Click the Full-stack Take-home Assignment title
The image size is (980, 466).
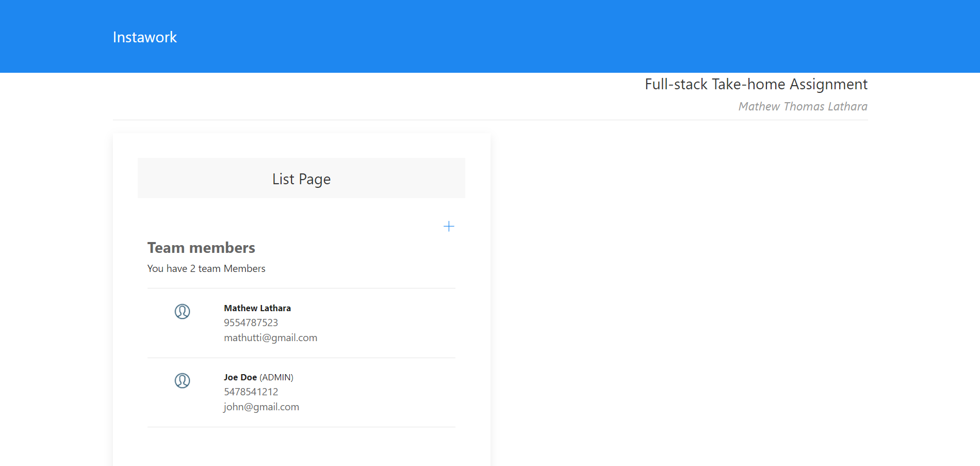(x=756, y=84)
